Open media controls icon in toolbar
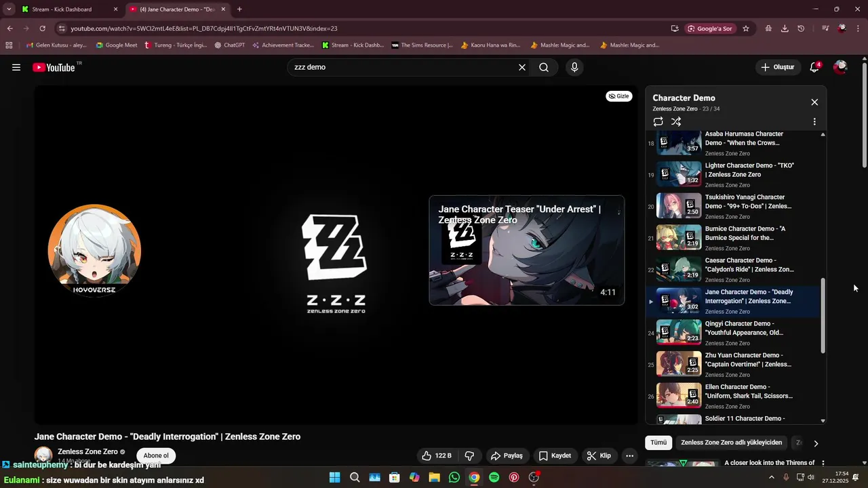The image size is (868, 488). pyautogui.click(x=825, y=28)
